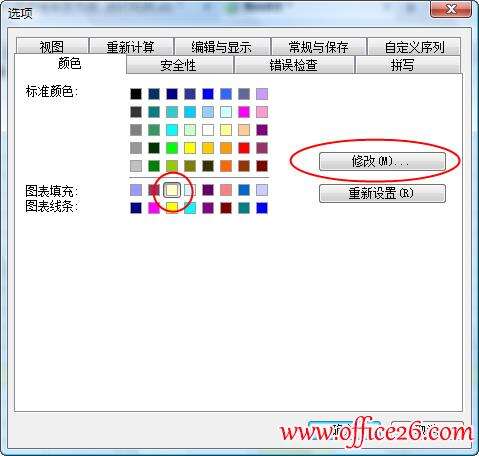Select the lavender swatch in standard colors' top row
This screenshot has width=479, height=456.
262,94
